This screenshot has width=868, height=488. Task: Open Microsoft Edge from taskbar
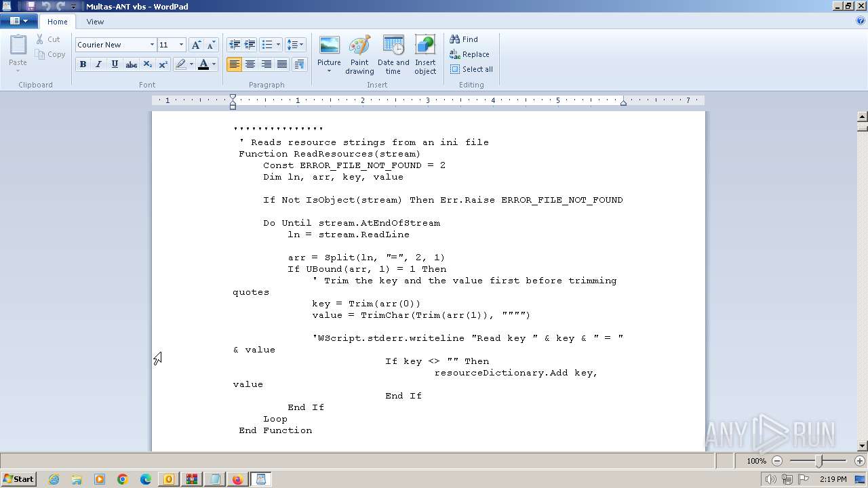pos(146,479)
